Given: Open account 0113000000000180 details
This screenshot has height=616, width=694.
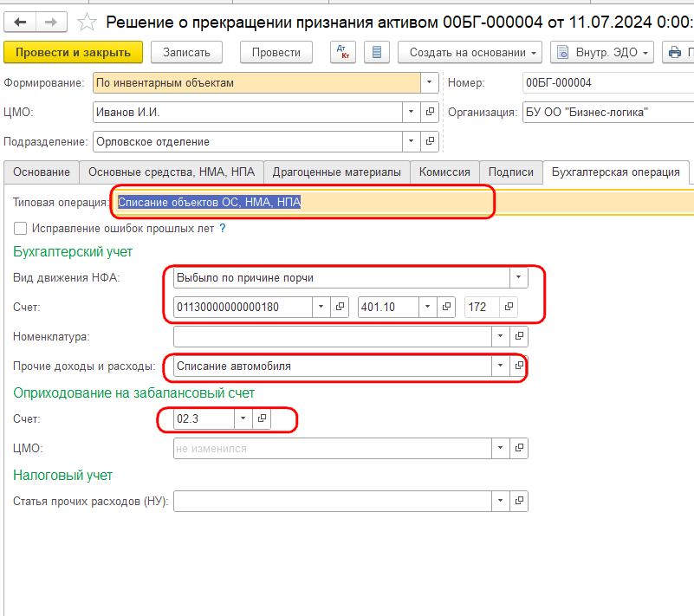Looking at the screenshot, I should pyautogui.click(x=340, y=307).
